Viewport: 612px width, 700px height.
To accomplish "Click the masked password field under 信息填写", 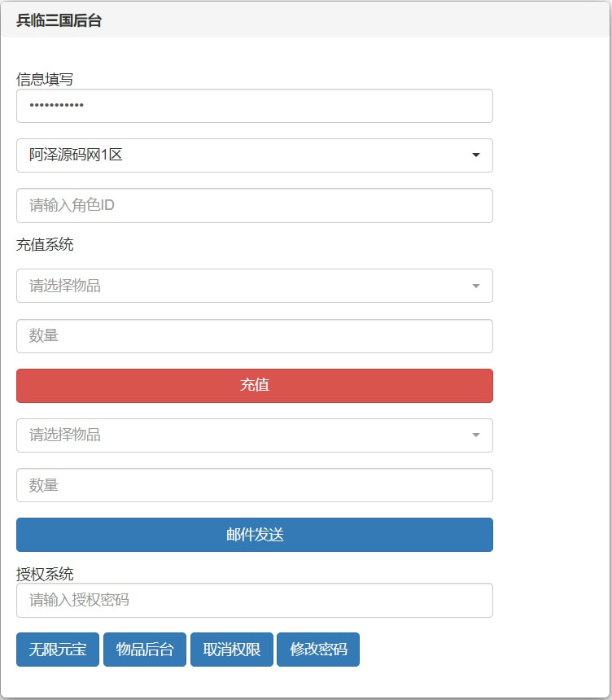I will point(254,106).
